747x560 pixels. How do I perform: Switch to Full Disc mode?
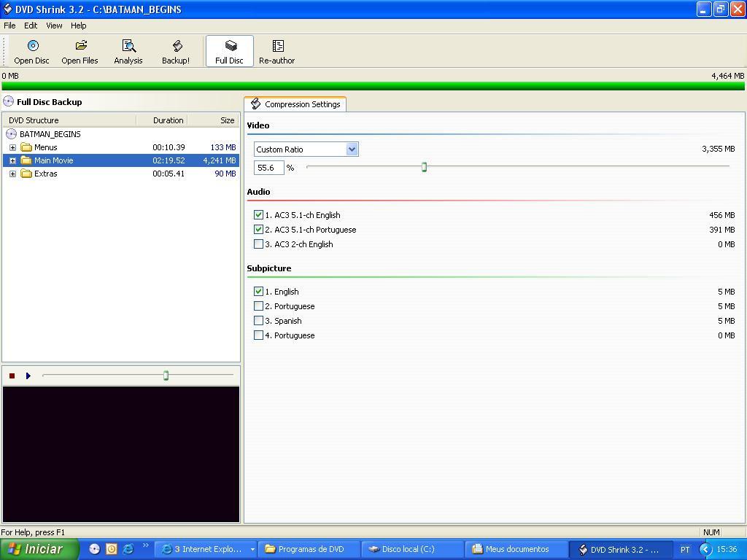229,52
